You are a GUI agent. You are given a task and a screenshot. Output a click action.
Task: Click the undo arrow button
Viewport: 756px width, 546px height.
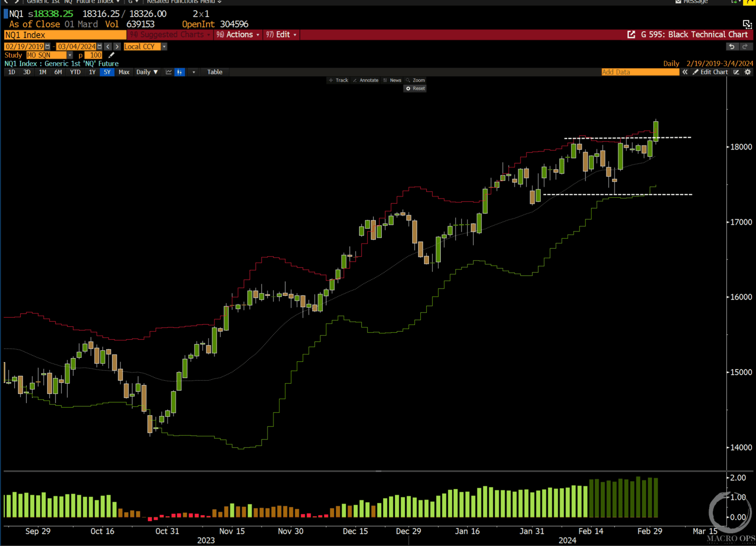731,46
